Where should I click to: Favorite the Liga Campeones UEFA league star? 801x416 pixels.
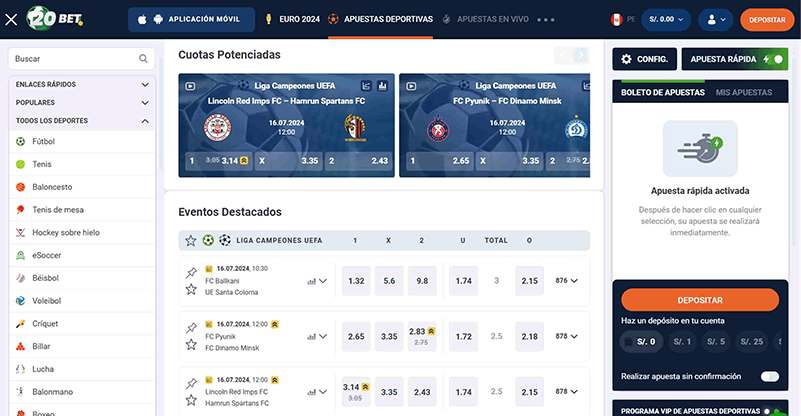click(191, 240)
